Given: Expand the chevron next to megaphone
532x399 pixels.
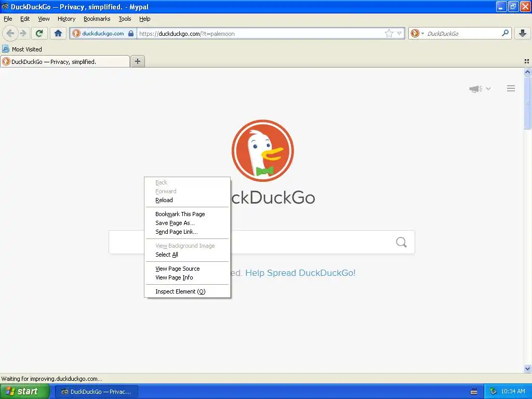Looking at the screenshot, I should (x=488, y=88).
